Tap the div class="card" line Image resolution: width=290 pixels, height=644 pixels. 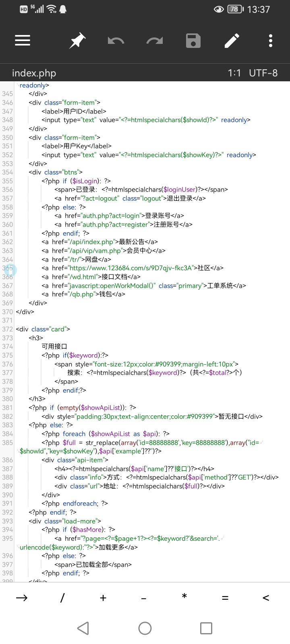pyautogui.click(x=43, y=329)
